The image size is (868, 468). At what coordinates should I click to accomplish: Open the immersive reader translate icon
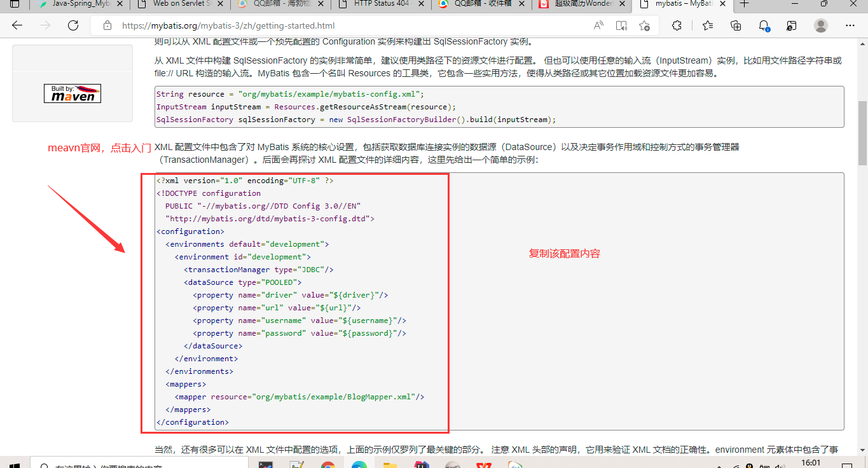pyautogui.click(x=621, y=25)
